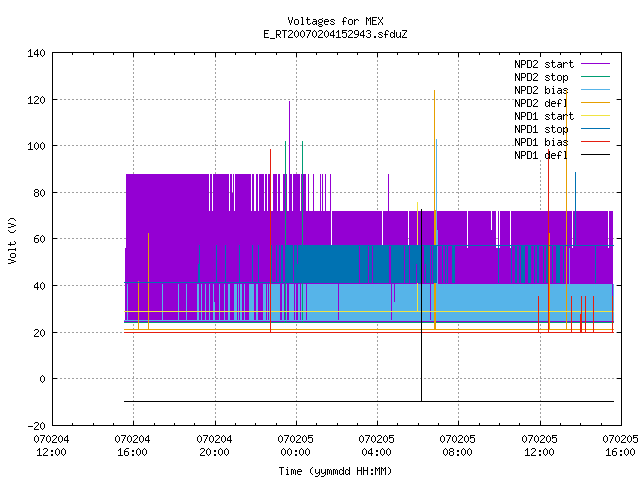This screenshot has height=480, width=640.
Task: Click the 'NPD2 bias' legend label
Action: click(541, 90)
